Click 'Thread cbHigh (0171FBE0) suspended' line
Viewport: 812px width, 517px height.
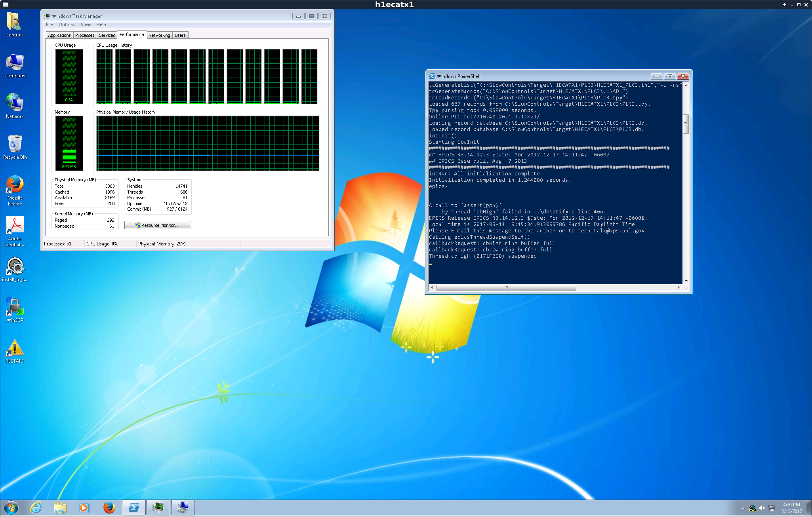483,256
